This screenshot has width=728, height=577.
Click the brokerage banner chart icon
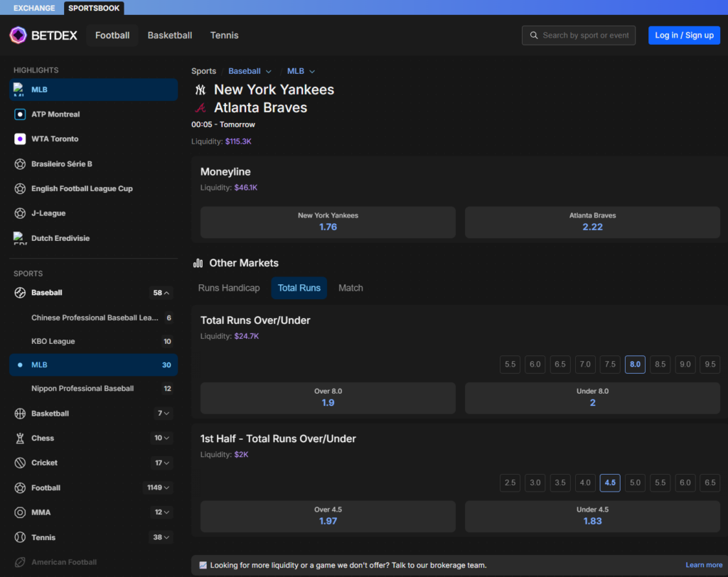(x=203, y=566)
